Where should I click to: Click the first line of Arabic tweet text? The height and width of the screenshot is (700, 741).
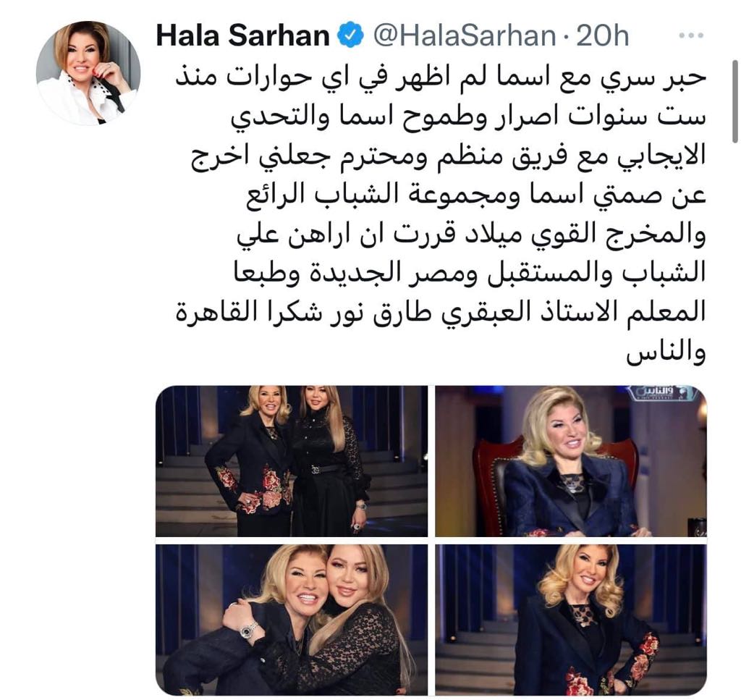441,78
